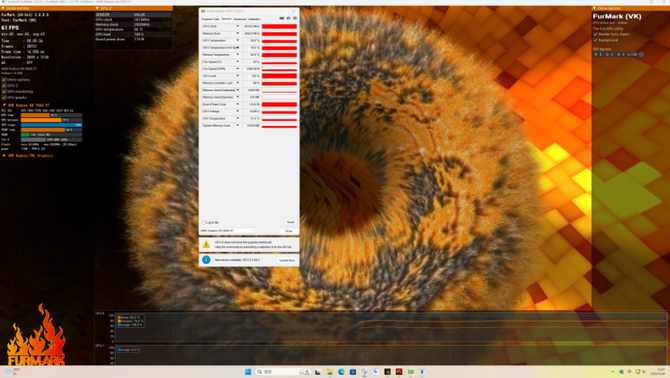Click the yellow warning triangle icon

[x=206, y=245]
